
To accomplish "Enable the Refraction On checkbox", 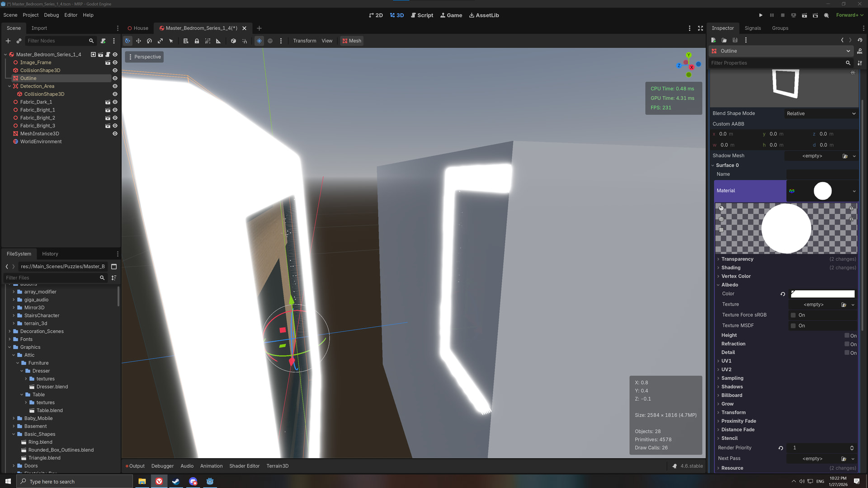I will click(x=847, y=344).
